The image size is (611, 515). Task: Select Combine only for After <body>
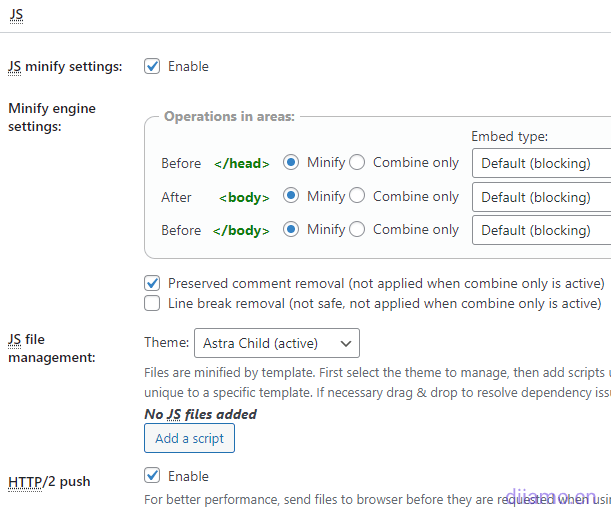pyautogui.click(x=356, y=196)
